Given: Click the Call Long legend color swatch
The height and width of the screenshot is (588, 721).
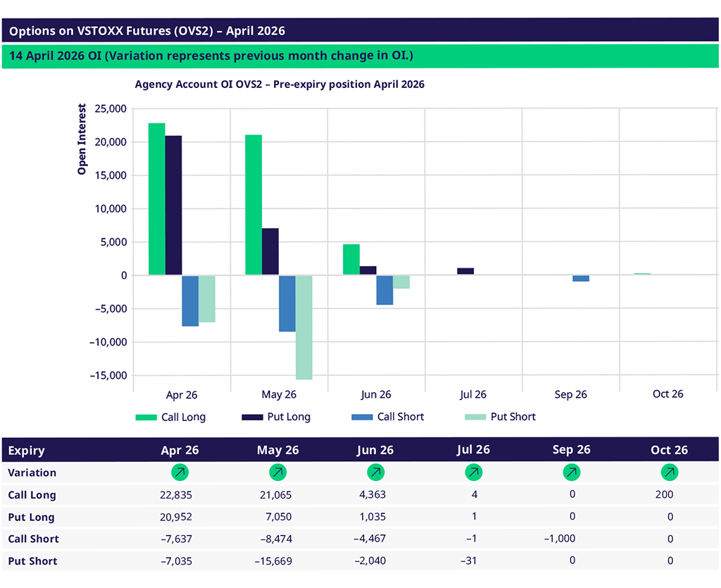Looking at the screenshot, I should click(x=146, y=417).
